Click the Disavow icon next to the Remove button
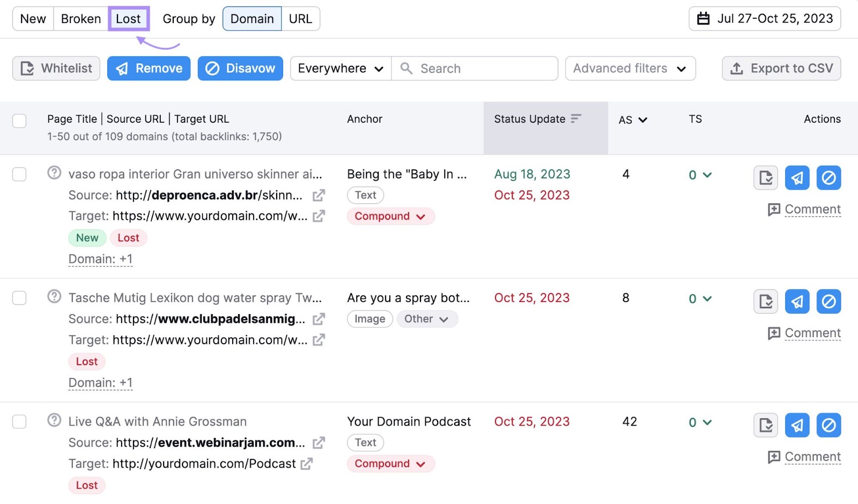The height and width of the screenshot is (504, 858). click(213, 68)
